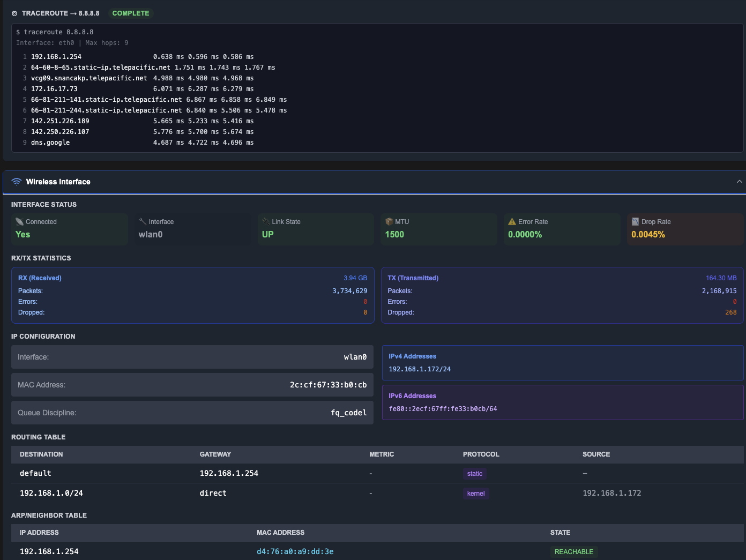Click the Wi-Fi icon beside Wireless Interface
Screen dimensions: 746x560
[16, 182]
